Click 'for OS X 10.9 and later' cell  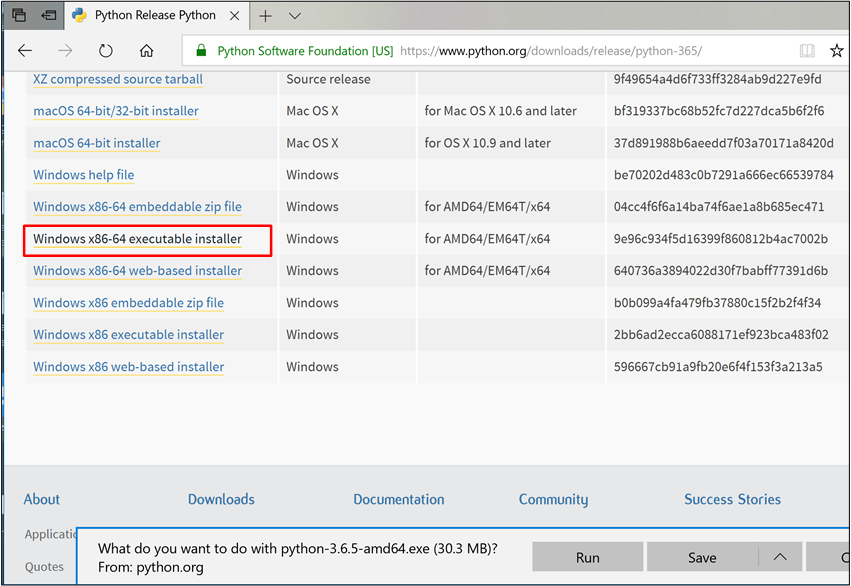[x=487, y=143]
